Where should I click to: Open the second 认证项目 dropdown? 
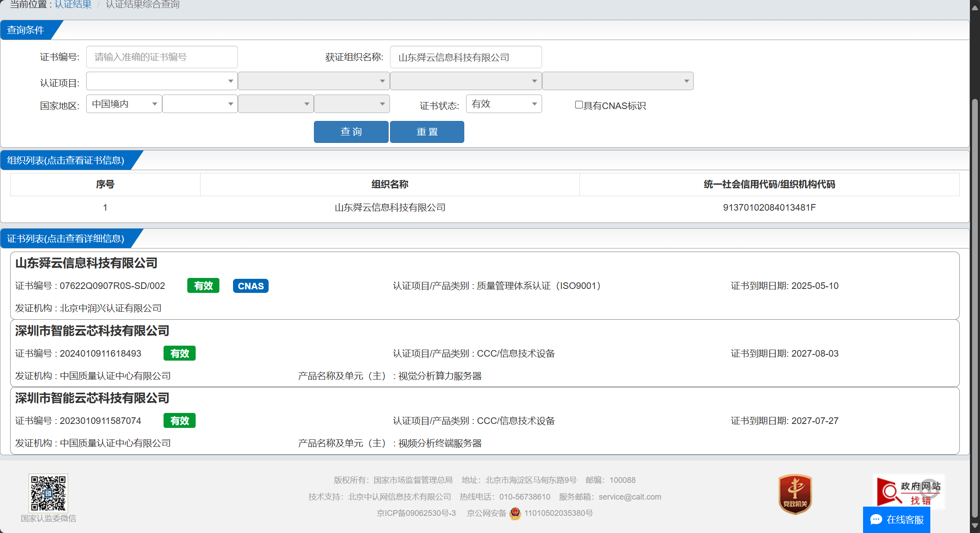coord(314,81)
